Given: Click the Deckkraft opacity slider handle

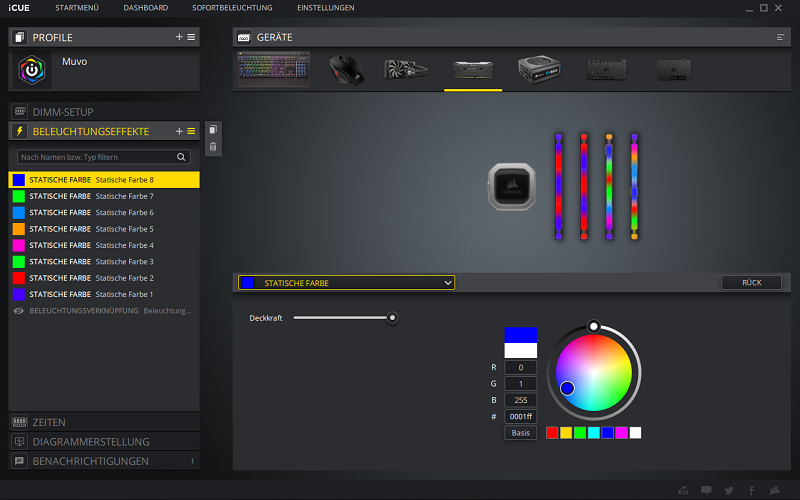Looking at the screenshot, I should 392,318.
